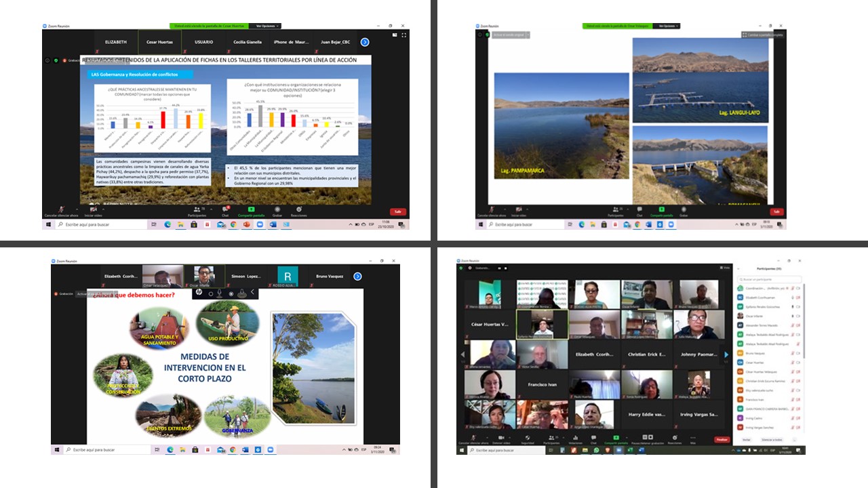Open Participantes in the top-right Zoom window

coord(616,211)
